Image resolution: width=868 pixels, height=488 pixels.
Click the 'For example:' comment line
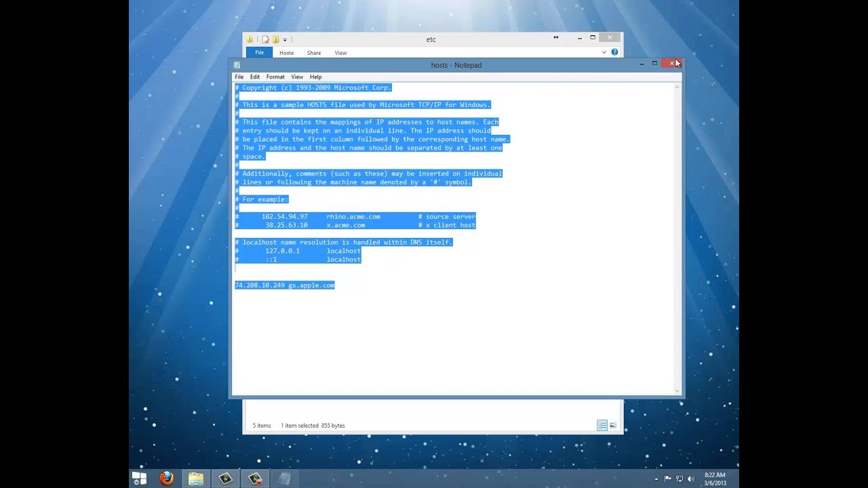point(262,199)
